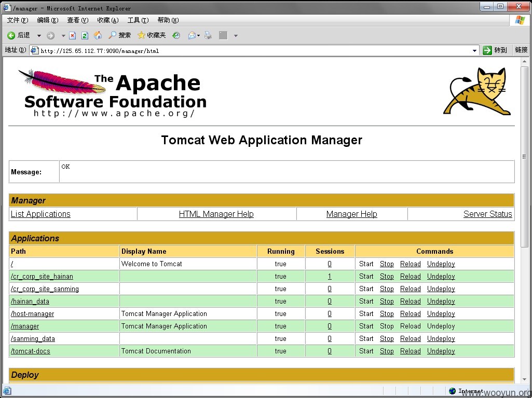Click the address URL input field
532x398 pixels.
tap(255, 50)
